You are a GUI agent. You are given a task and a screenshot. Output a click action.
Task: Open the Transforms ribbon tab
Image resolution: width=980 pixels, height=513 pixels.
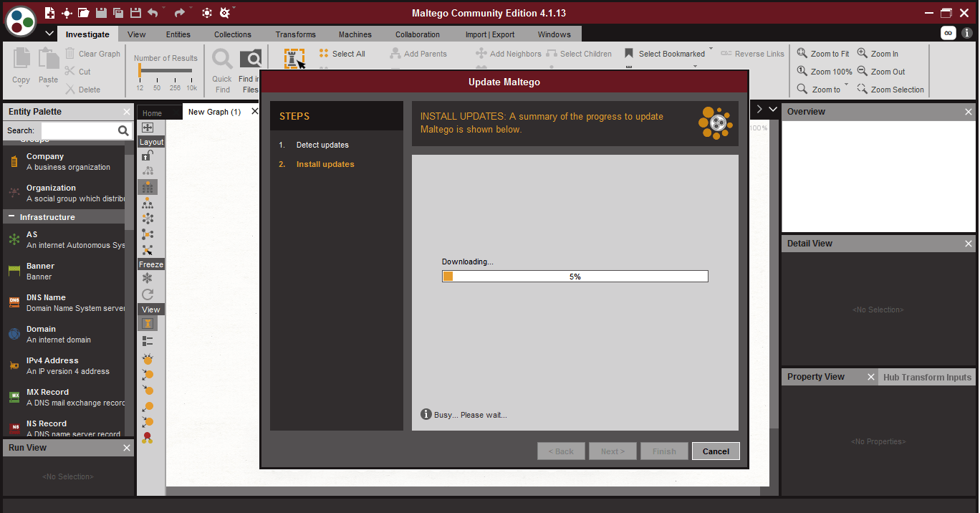[x=296, y=34]
